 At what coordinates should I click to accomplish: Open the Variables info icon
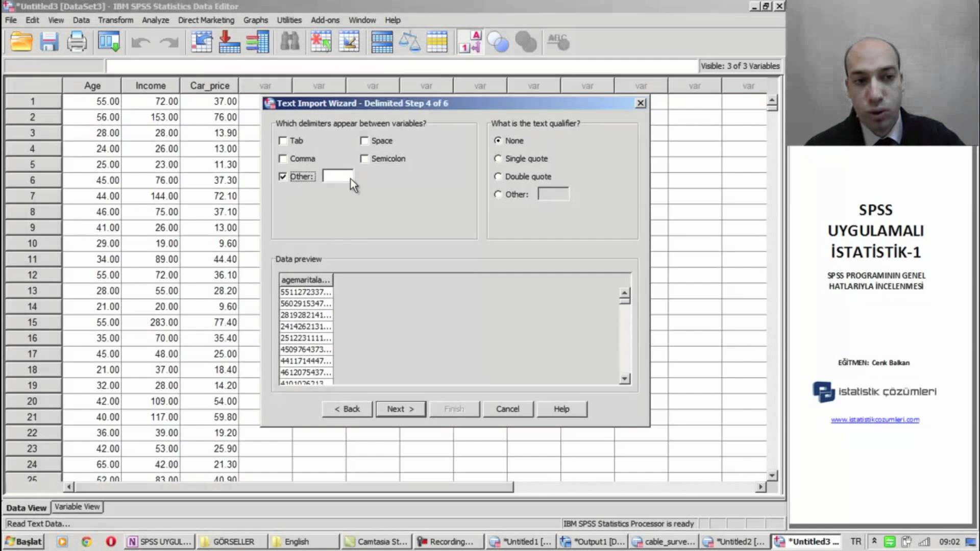click(x=257, y=42)
